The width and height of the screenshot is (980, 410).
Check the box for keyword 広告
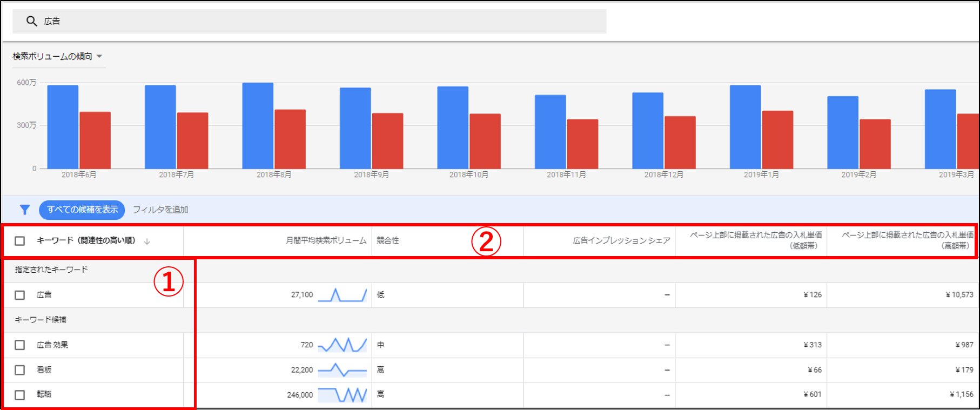click(x=20, y=295)
